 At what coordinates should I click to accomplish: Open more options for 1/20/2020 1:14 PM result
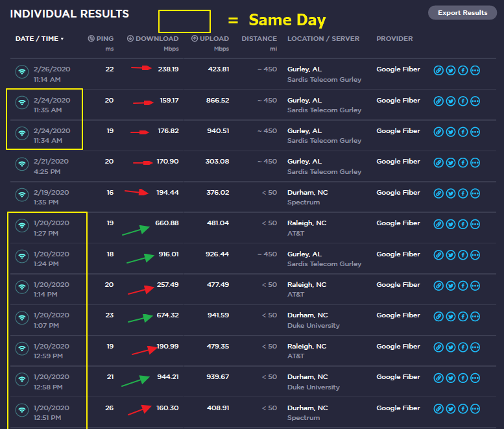point(475,286)
